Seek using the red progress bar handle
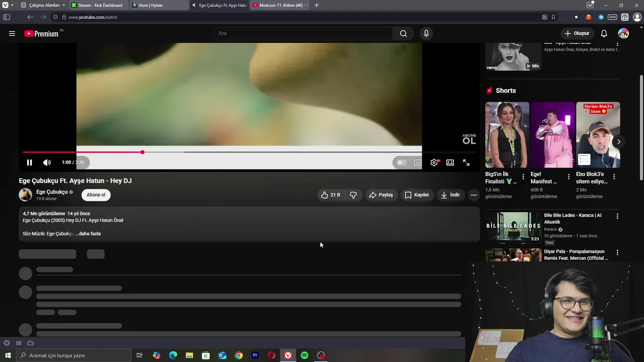 [x=142, y=152]
